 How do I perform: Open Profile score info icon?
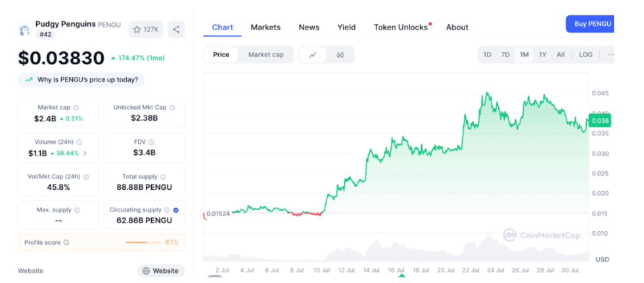pyautogui.click(x=66, y=242)
